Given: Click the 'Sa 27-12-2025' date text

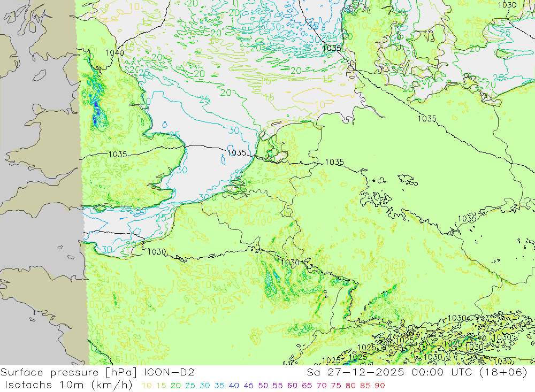Looking at the screenshot, I should pos(355,372).
